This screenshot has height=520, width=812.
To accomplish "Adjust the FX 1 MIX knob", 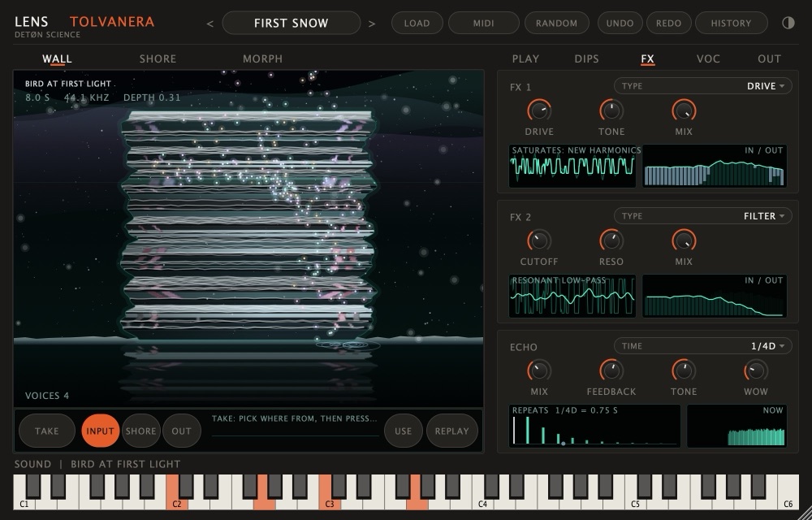I will click(x=684, y=110).
